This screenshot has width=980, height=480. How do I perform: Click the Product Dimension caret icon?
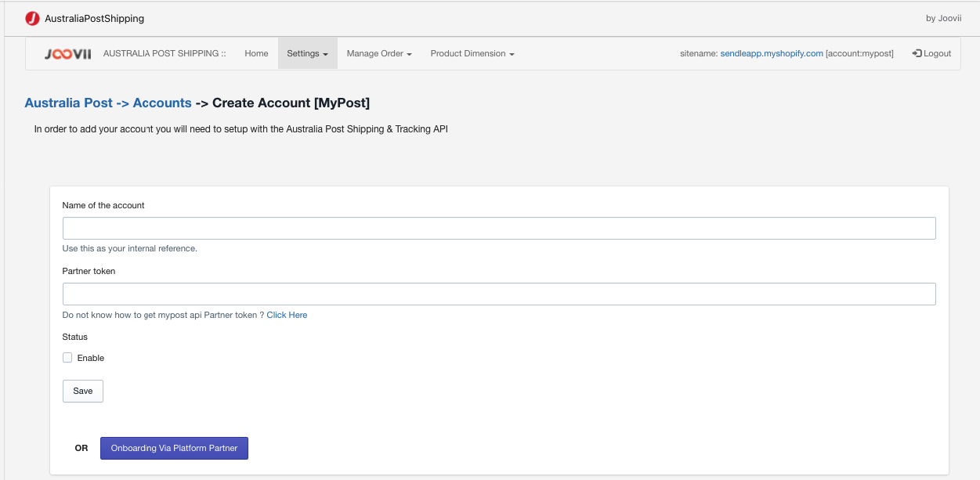[x=513, y=54]
